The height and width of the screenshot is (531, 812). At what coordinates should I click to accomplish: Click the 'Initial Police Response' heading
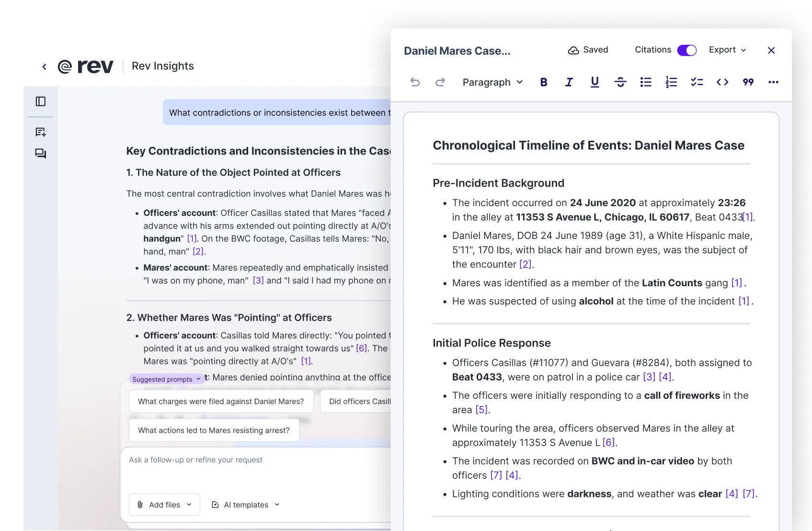(x=492, y=343)
